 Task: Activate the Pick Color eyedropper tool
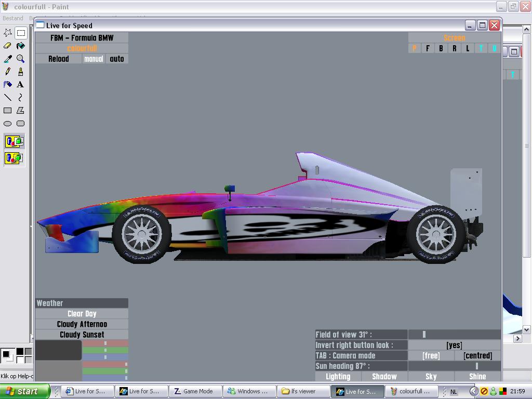[x=8, y=59]
